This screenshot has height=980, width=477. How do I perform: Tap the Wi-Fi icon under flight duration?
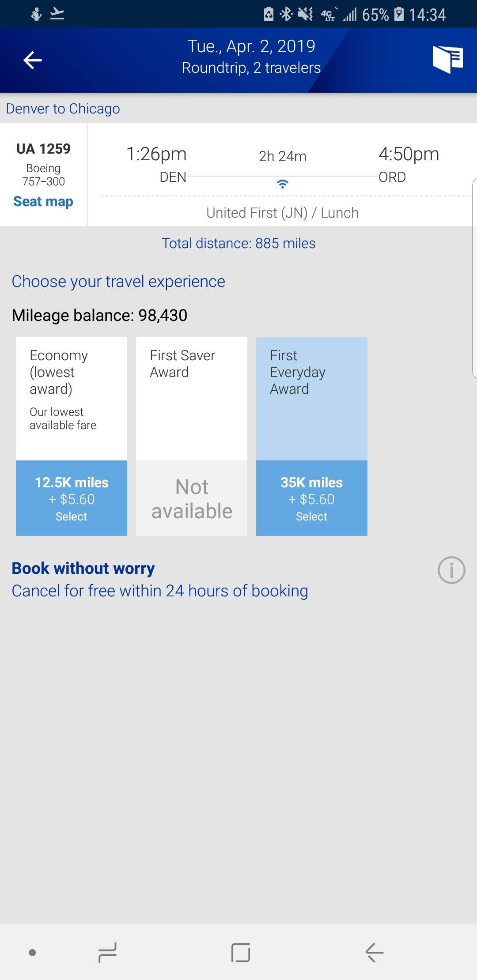[x=282, y=184]
